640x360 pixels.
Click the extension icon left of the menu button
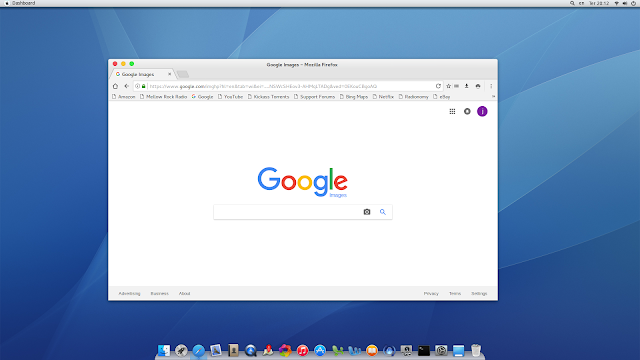click(x=478, y=86)
